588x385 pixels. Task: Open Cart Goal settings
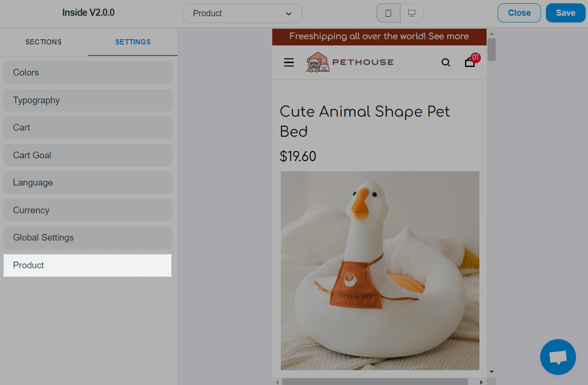pyautogui.click(x=88, y=155)
